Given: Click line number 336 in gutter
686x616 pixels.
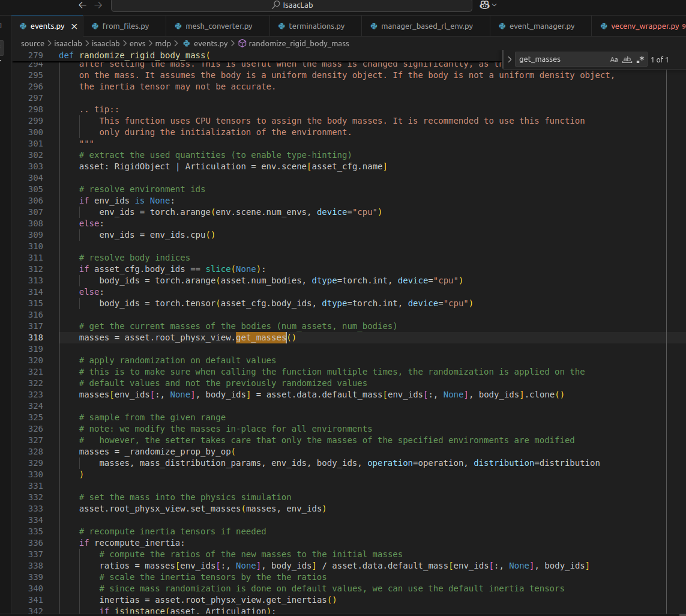Looking at the screenshot, I should coord(35,542).
